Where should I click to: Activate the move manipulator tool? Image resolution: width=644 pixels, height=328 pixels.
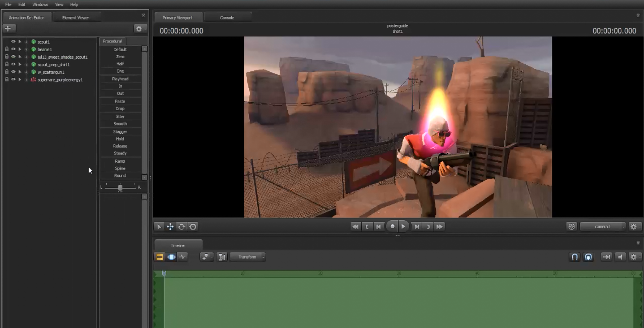(170, 227)
